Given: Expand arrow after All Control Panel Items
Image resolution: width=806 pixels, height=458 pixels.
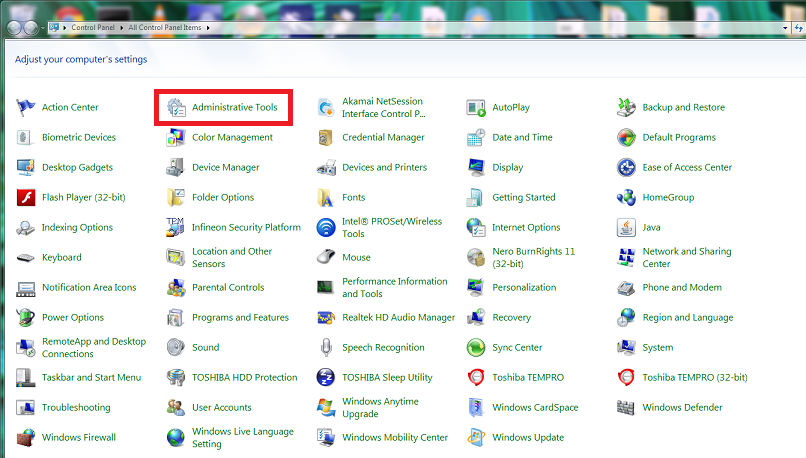Looking at the screenshot, I should pos(208,28).
